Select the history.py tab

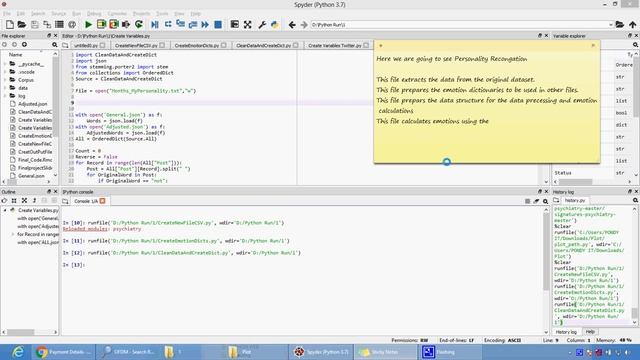pyautogui.click(x=575, y=200)
